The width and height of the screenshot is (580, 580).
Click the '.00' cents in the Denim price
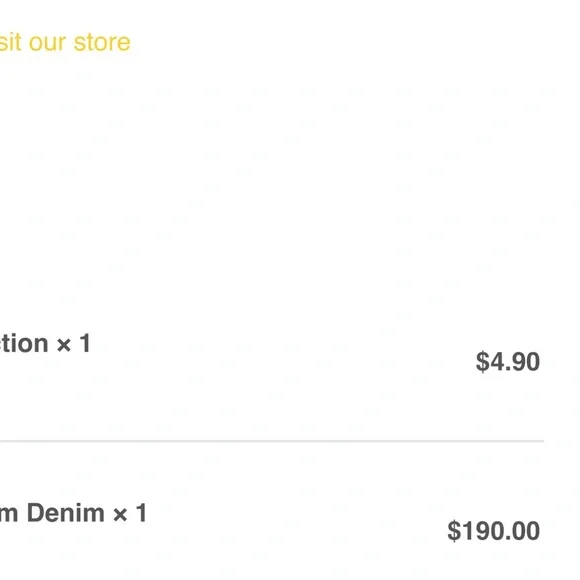[522, 531]
